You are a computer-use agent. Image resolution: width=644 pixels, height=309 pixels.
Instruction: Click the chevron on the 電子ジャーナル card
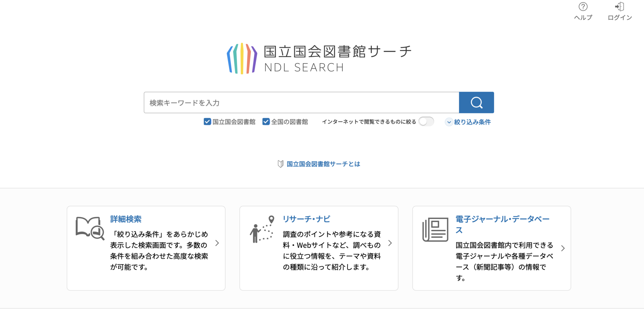[x=563, y=248]
